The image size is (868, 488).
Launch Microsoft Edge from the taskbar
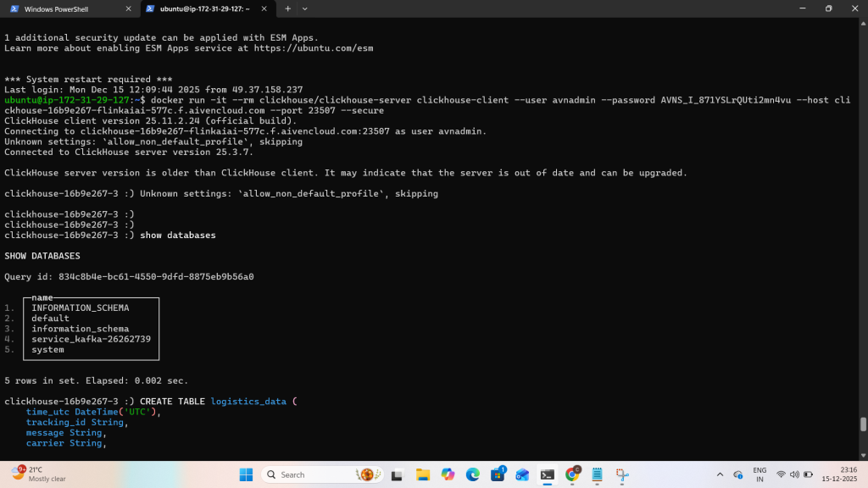click(472, 474)
